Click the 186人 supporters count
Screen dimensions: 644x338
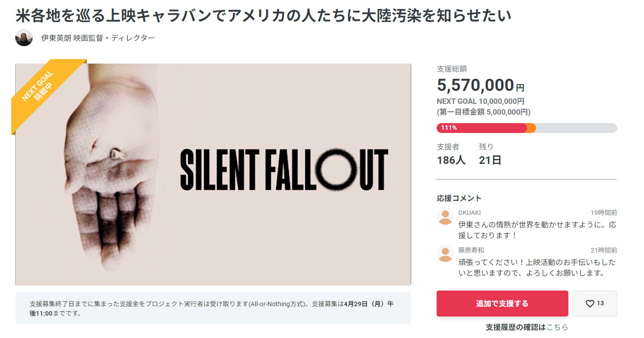451,160
